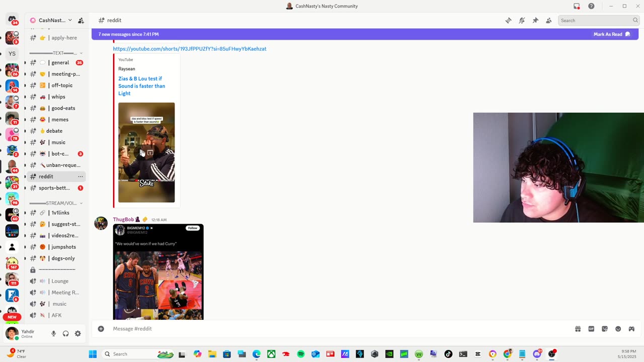Viewport: 644px width, 362px height.
Task: Play the embedded YouTube short thumbnail
Action: coord(146,152)
